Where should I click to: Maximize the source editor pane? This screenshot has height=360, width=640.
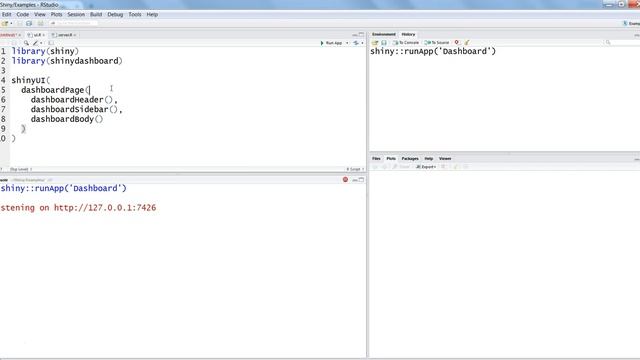(361, 35)
